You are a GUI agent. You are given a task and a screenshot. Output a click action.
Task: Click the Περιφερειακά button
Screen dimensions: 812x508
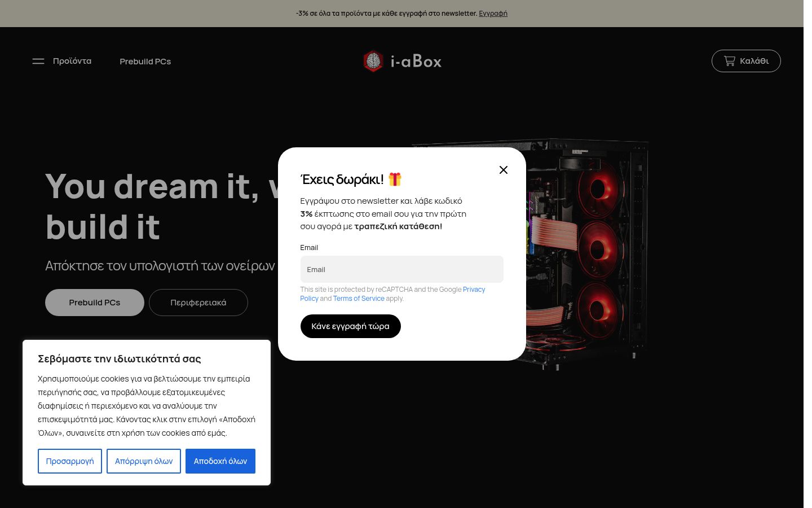point(198,303)
